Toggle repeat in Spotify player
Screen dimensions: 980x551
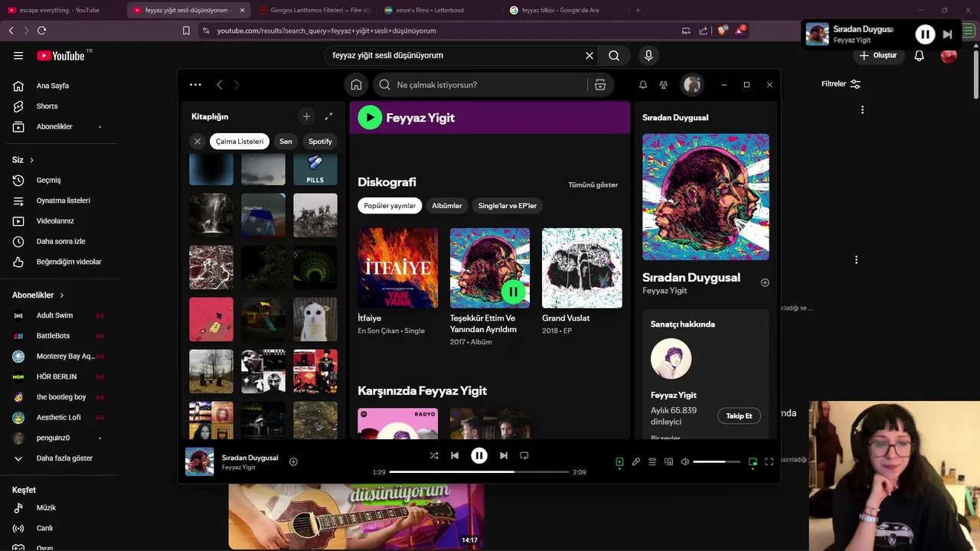(524, 455)
